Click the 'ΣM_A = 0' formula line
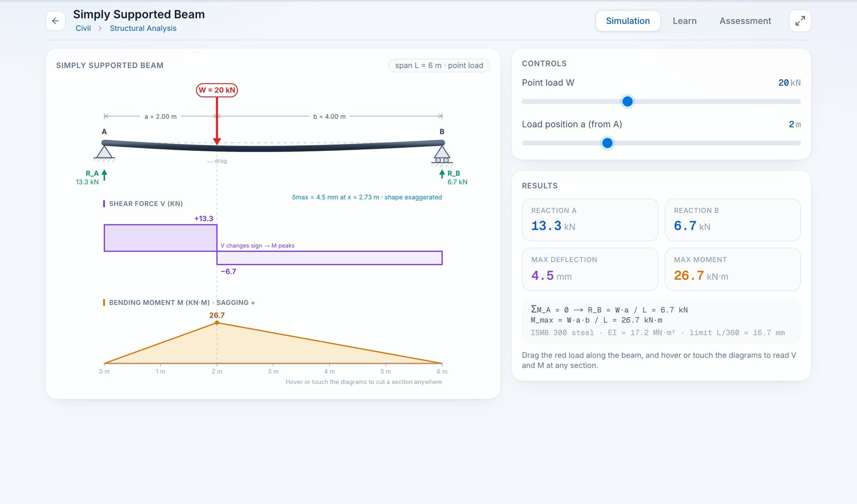 (x=609, y=309)
